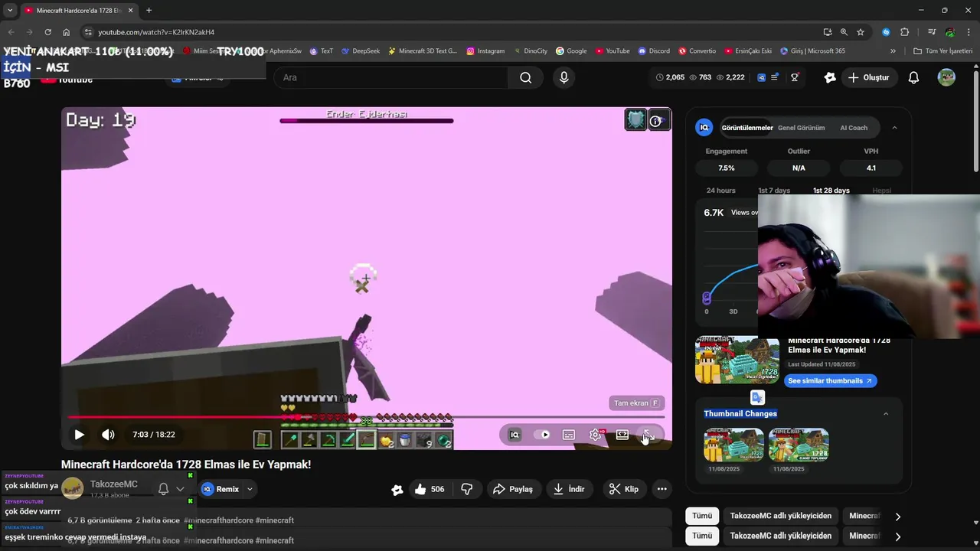Expand the Remix dropdown arrow
980x551 pixels.
point(250,489)
